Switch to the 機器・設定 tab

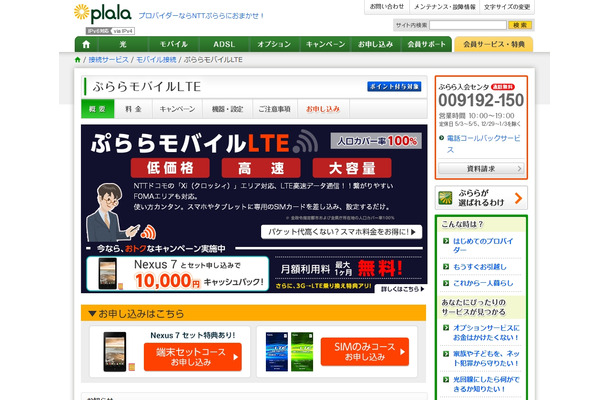click(228, 109)
